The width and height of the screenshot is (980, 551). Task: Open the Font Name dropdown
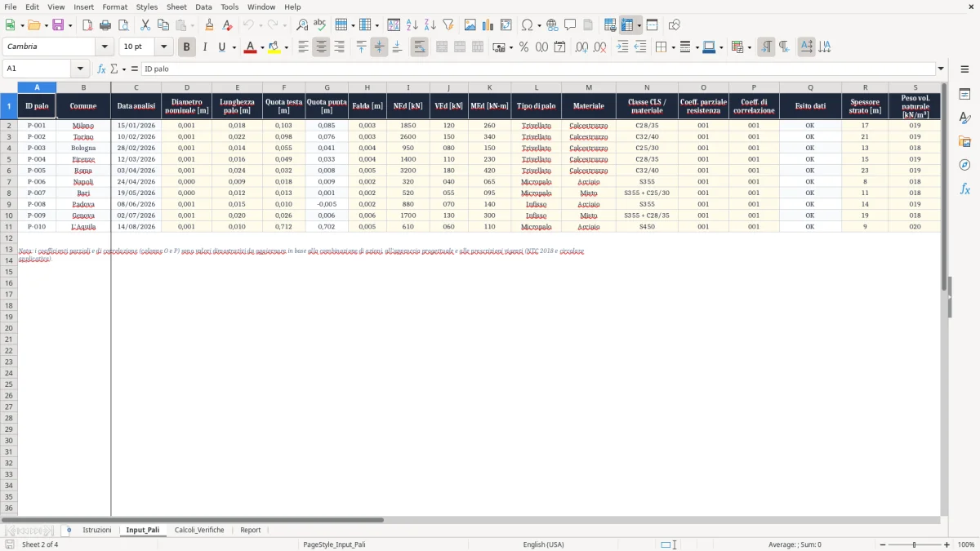pyautogui.click(x=105, y=47)
